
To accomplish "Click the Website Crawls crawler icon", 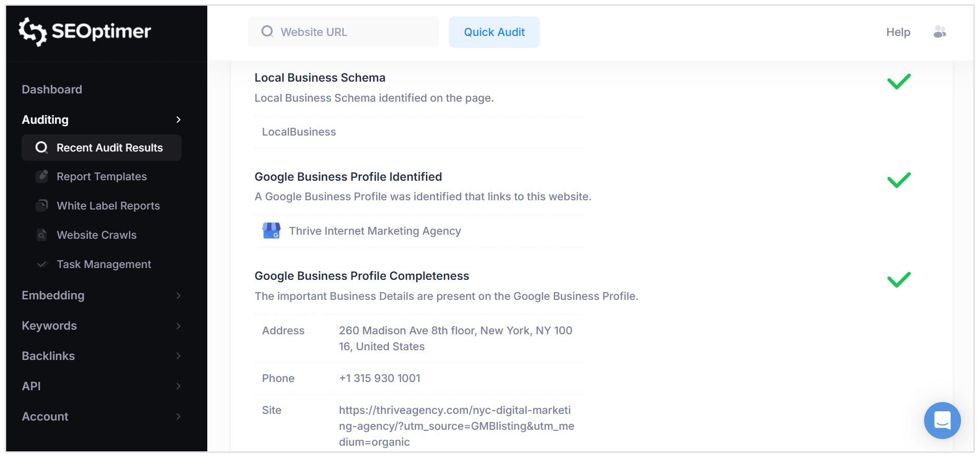I will (42, 235).
